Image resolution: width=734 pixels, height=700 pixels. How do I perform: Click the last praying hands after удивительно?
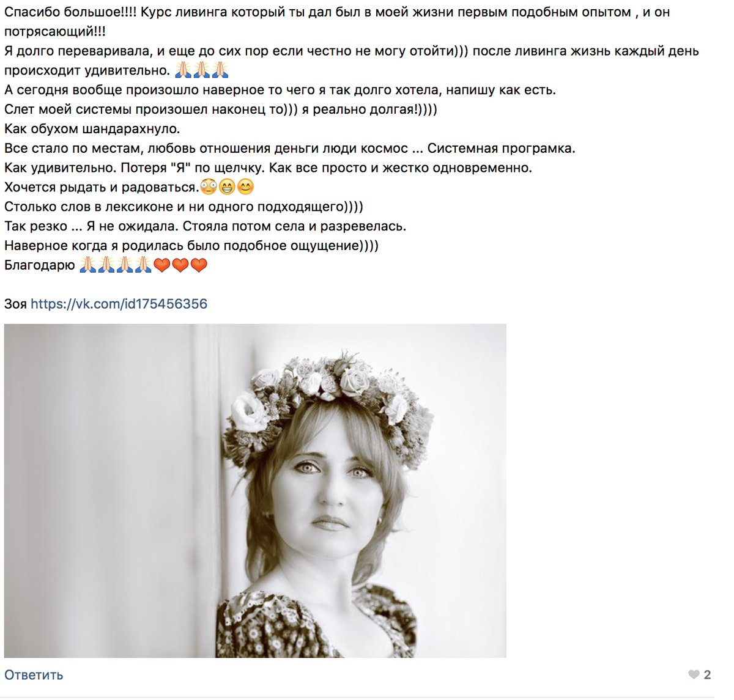pyautogui.click(x=220, y=70)
